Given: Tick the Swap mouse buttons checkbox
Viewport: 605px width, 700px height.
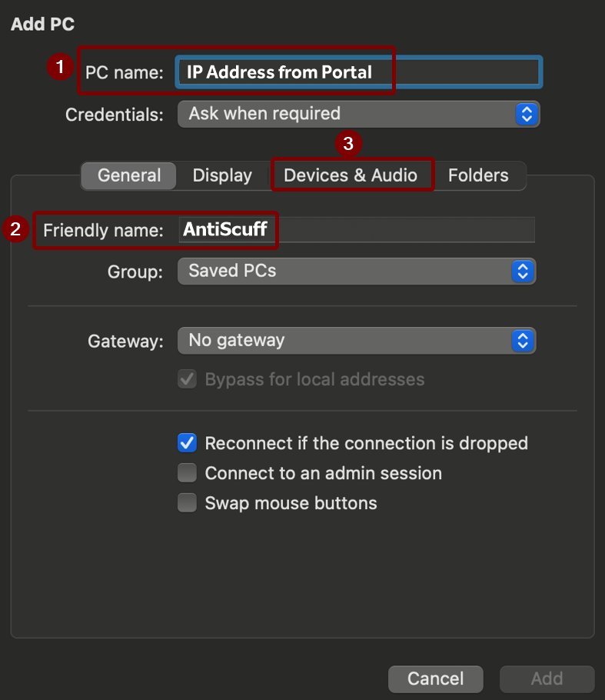Looking at the screenshot, I should coord(188,503).
